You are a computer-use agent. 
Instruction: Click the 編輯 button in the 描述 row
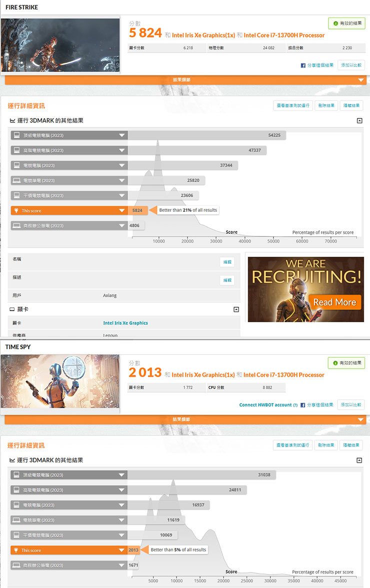pos(227,280)
